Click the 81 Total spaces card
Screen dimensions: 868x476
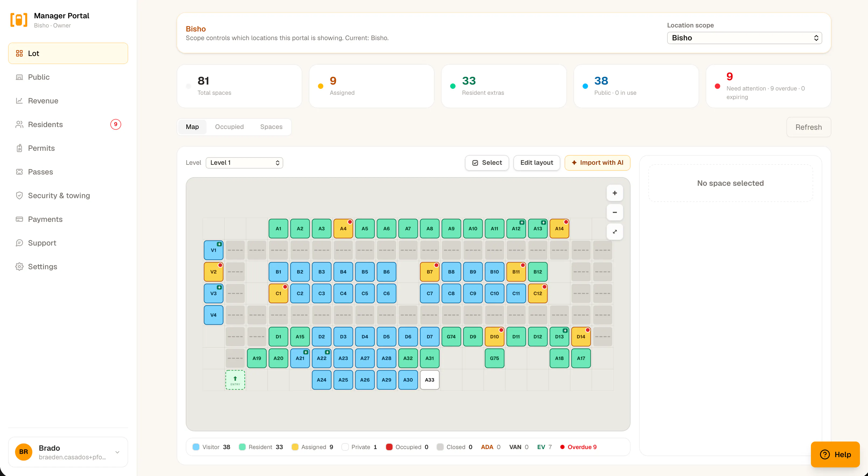(x=239, y=86)
